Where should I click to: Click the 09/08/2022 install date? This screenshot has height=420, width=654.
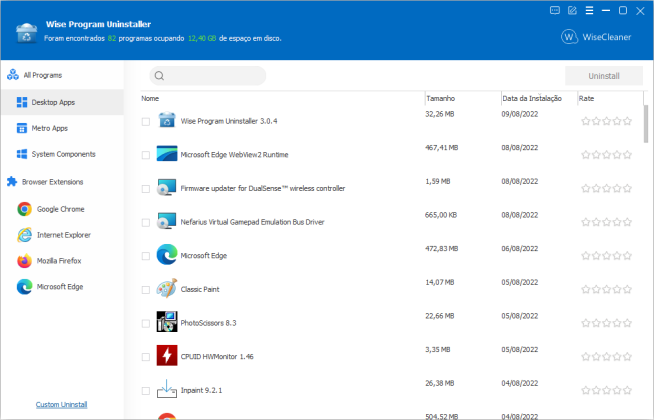520,114
